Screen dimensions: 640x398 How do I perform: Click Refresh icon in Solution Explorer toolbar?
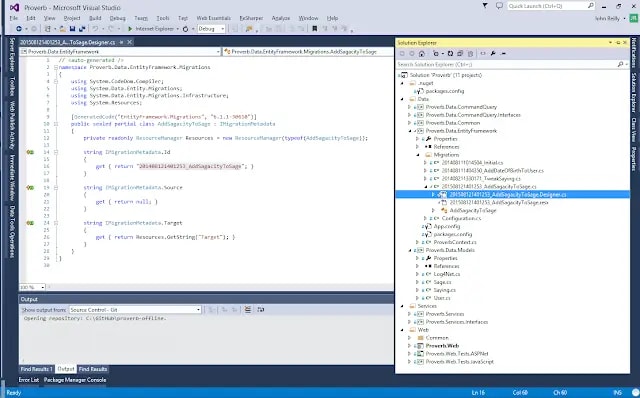click(x=450, y=53)
